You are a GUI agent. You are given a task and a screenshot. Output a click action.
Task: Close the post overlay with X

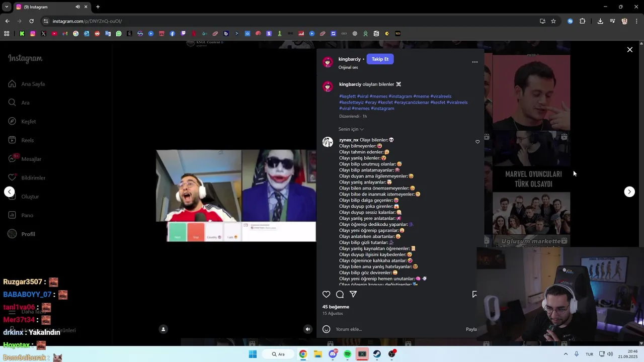click(x=629, y=50)
